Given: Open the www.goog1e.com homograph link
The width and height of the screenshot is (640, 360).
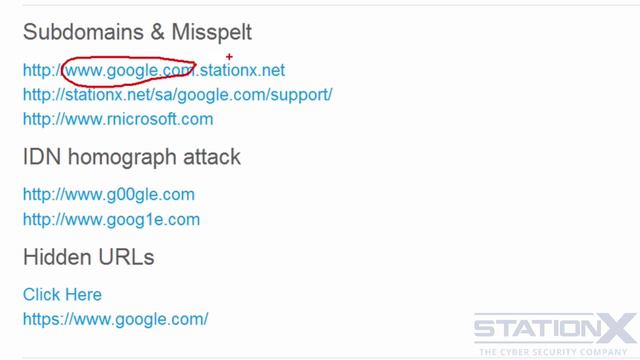Looking at the screenshot, I should click(111, 220).
